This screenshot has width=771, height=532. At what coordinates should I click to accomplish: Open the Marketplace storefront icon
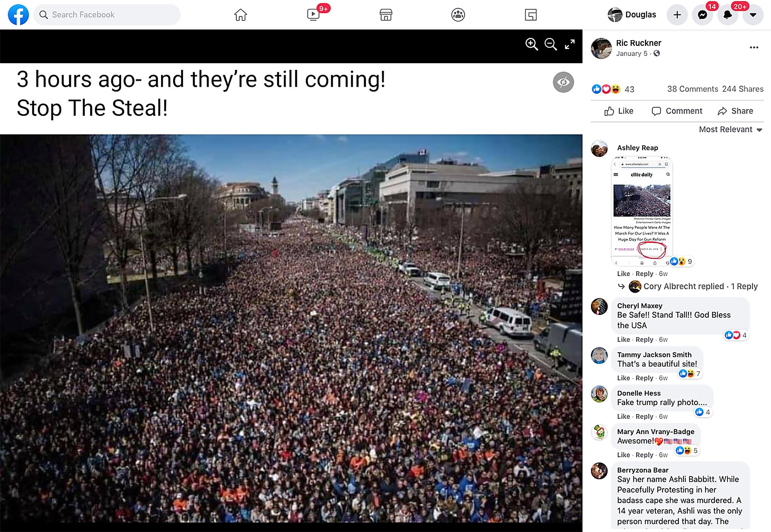[x=386, y=15]
